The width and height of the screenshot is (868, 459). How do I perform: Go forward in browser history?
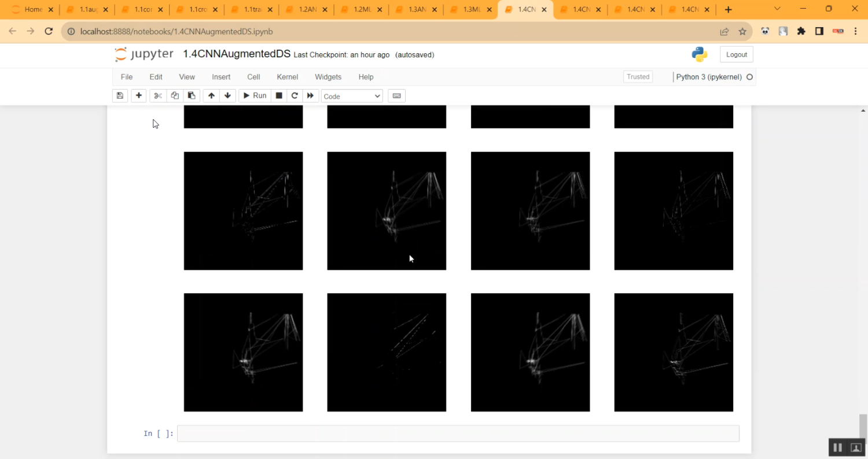[31, 31]
